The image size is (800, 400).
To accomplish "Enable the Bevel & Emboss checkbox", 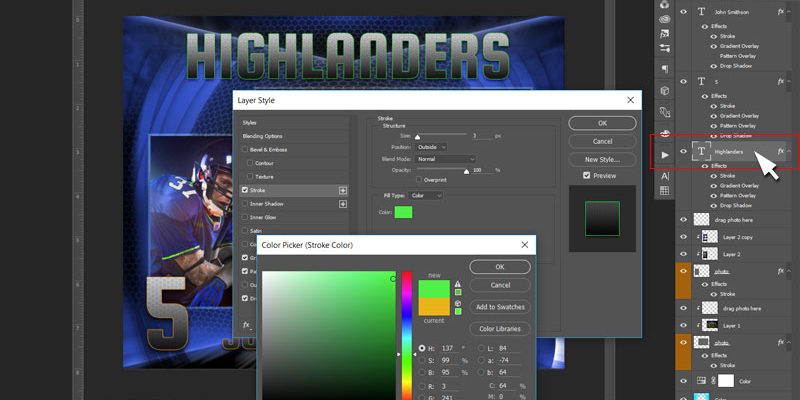I will [247, 149].
